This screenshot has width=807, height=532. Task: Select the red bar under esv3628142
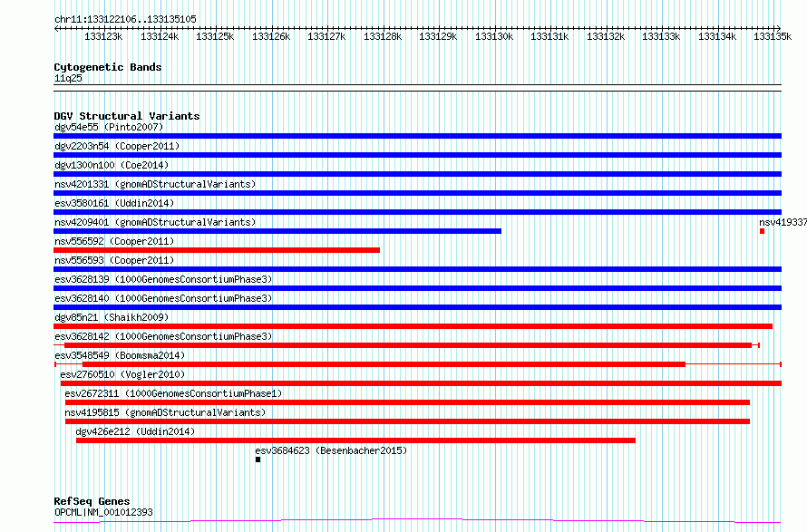point(408,345)
